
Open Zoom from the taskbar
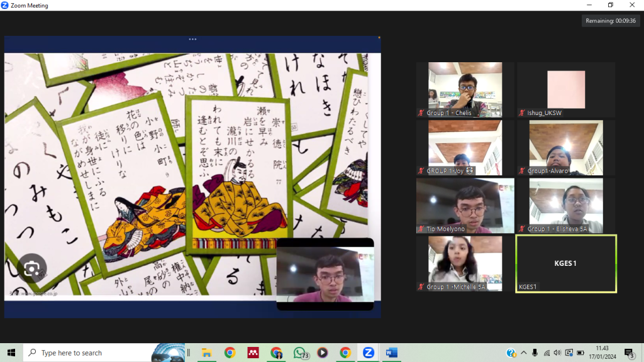pos(369,353)
